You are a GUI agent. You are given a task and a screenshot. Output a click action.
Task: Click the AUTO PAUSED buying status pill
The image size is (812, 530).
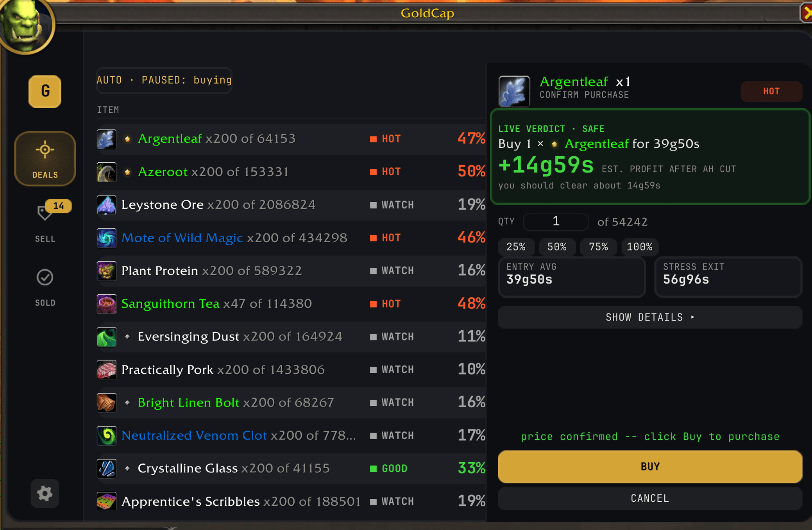coord(164,80)
